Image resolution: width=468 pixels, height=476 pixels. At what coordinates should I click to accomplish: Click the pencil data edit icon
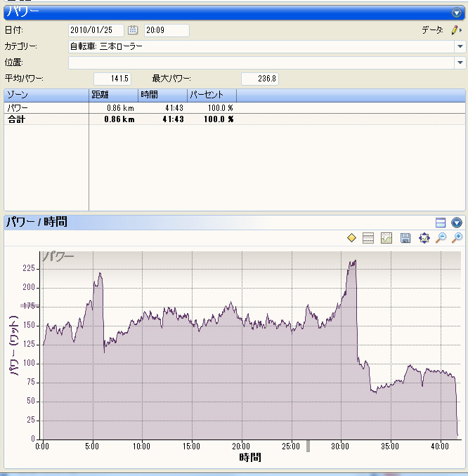click(456, 30)
